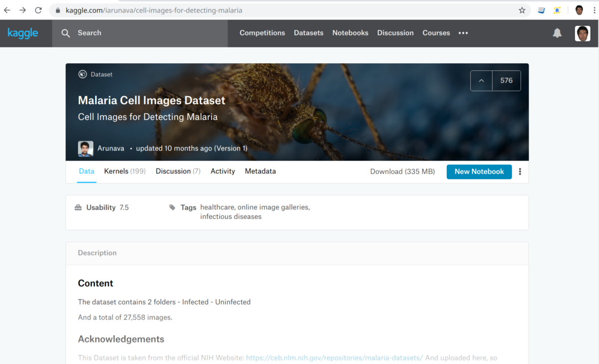Expand the more options ellipsis in navbar

click(463, 33)
